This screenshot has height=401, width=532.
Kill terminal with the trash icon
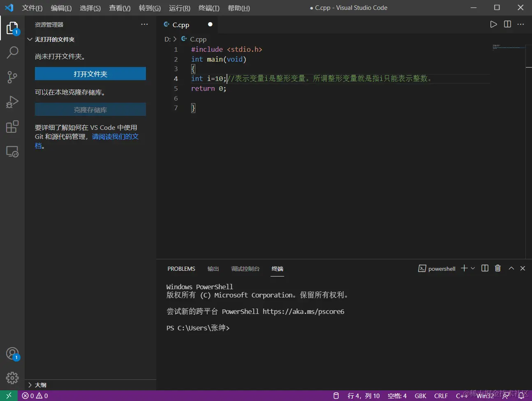click(498, 268)
